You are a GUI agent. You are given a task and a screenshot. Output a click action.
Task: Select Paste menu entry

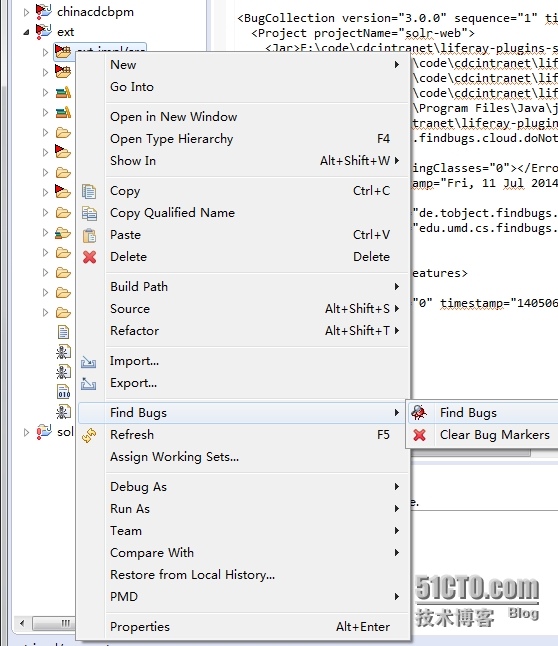coord(258,235)
